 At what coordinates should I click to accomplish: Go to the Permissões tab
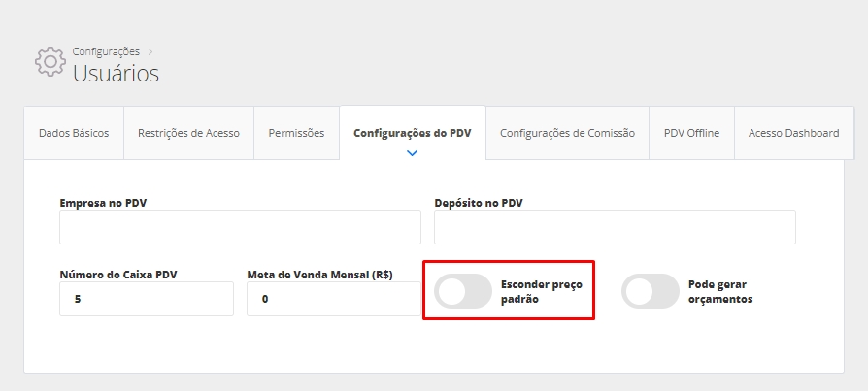coord(296,133)
